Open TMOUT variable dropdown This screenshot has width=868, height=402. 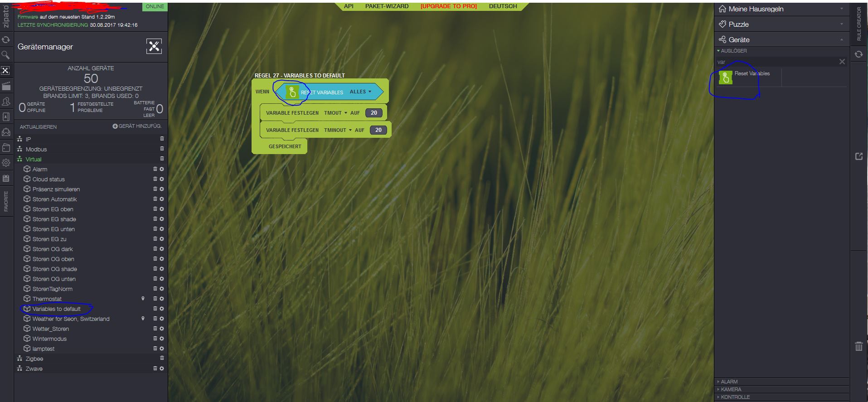pos(335,113)
